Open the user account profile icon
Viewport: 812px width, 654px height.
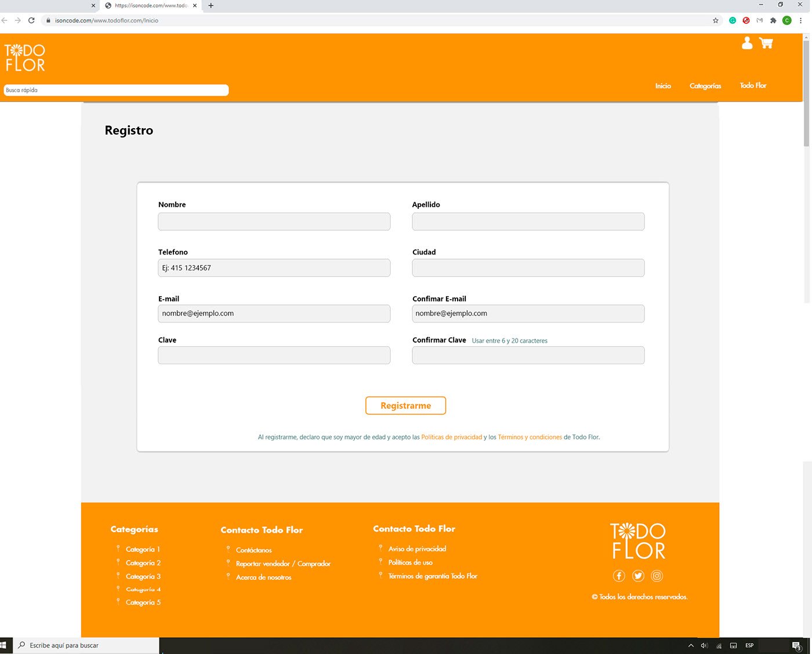747,43
